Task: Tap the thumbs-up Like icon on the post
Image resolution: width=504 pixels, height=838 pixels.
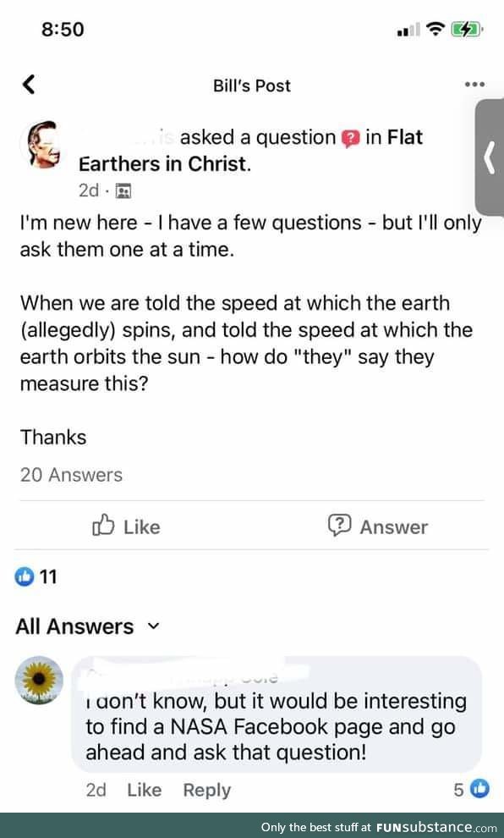Action: [103, 526]
